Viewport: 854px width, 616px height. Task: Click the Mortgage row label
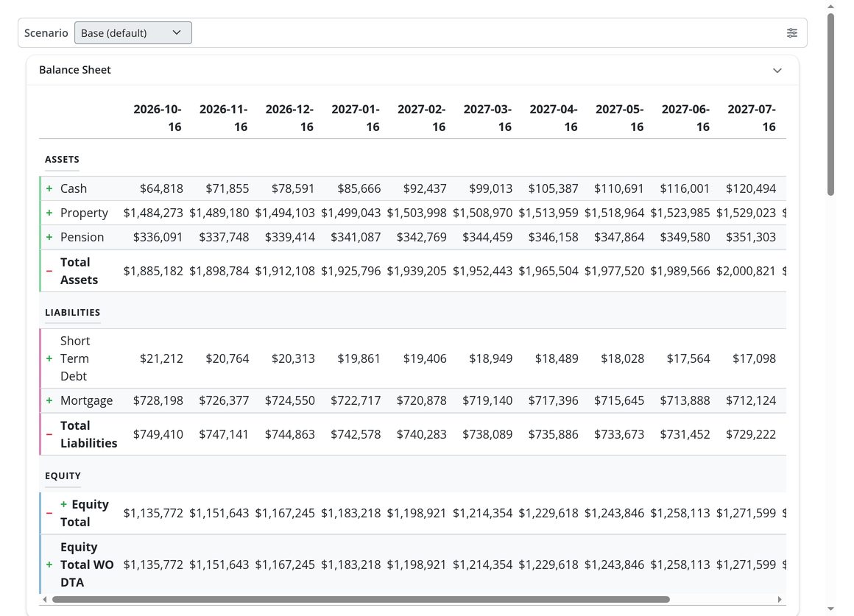click(87, 401)
